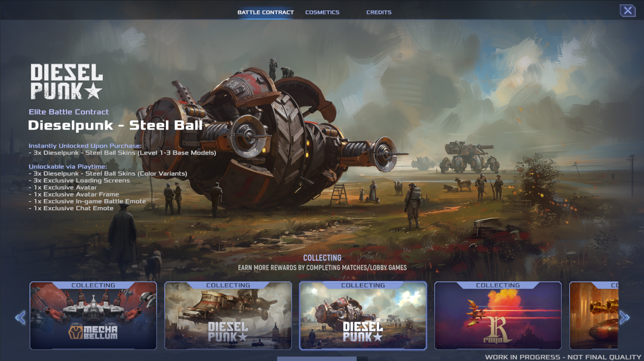Click COLLECTING header on Mecha Bellum card
This screenshot has width=644, height=361.
coord(93,285)
